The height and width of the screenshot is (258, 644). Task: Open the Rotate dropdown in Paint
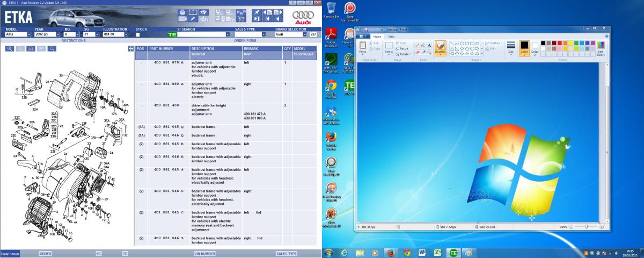pyautogui.click(x=403, y=54)
